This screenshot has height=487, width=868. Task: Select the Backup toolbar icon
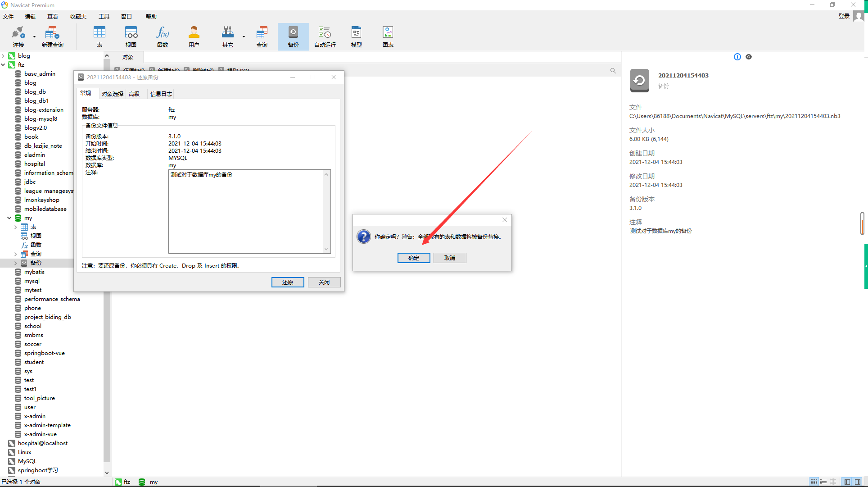tap(294, 36)
